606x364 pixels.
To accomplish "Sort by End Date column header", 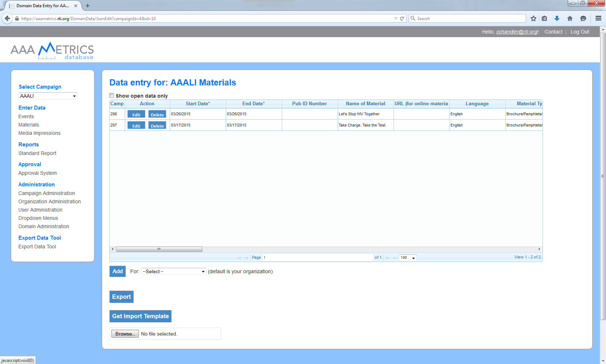I will 254,104.
